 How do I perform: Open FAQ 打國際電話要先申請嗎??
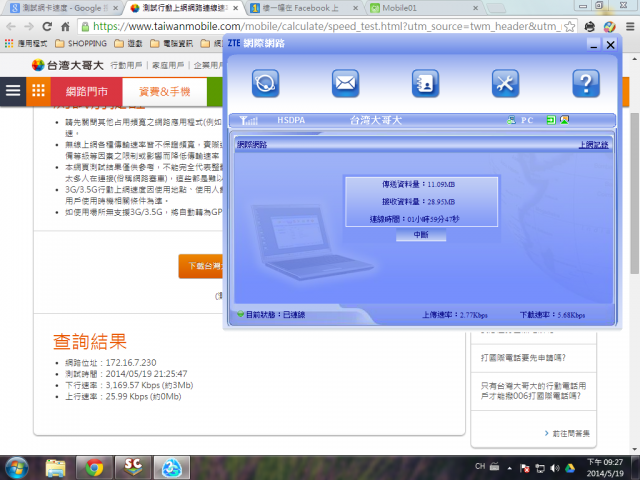click(x=523, y=358)
